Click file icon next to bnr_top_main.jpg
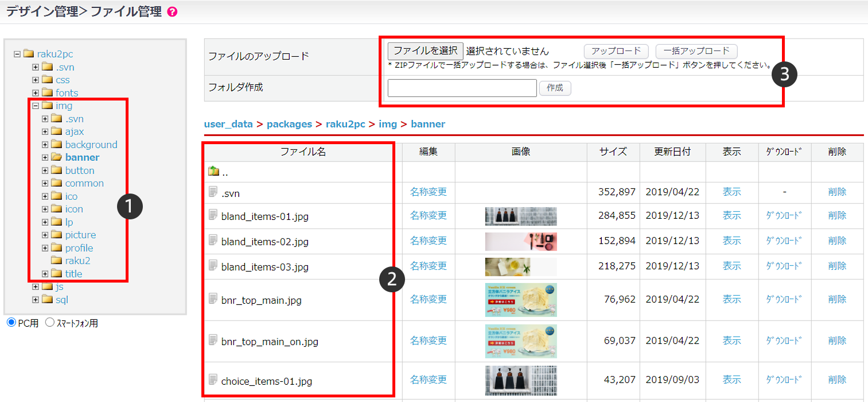The image size is (868, 402). [x=213, y=299]
